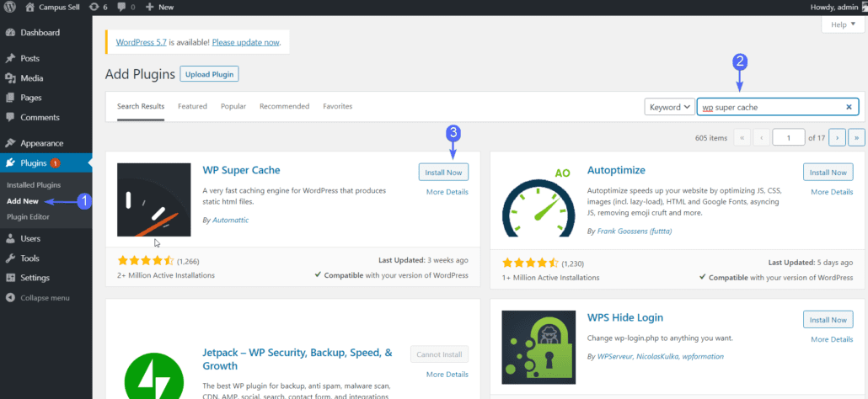The image size is (868, 399).
Task: Open More Details for Jetpack
Action: click(x=447, y=374)
